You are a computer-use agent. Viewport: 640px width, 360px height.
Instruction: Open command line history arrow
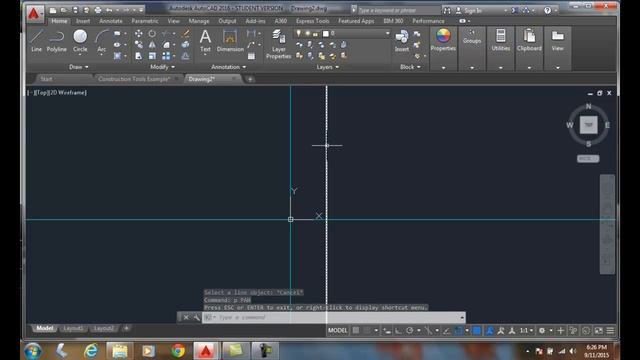pos(462,317)
